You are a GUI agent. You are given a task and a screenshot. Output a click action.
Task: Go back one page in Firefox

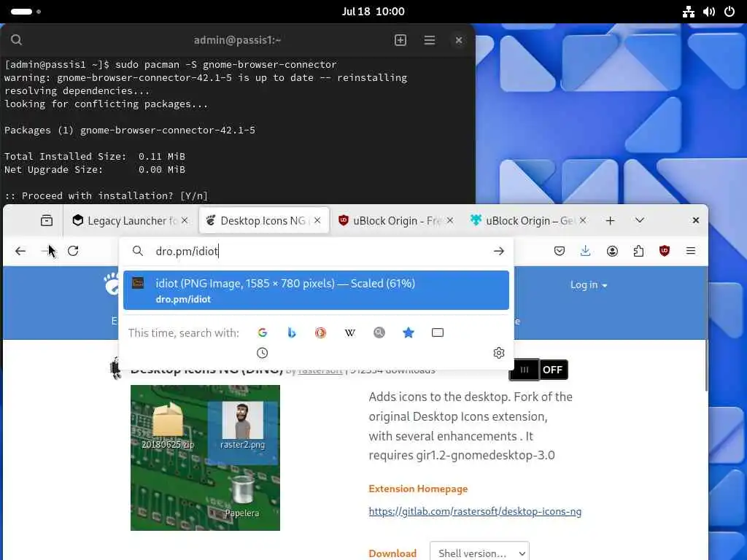pos(20,251)
